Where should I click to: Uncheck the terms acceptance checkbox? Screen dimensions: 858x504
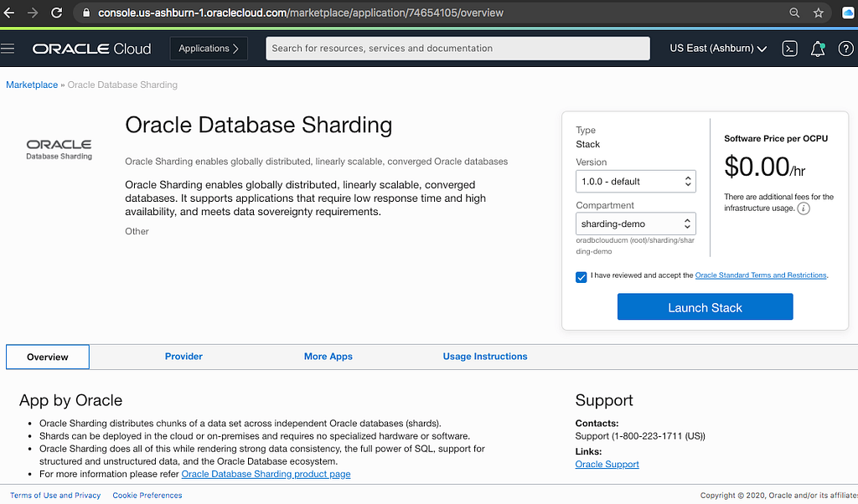[581, 276]
